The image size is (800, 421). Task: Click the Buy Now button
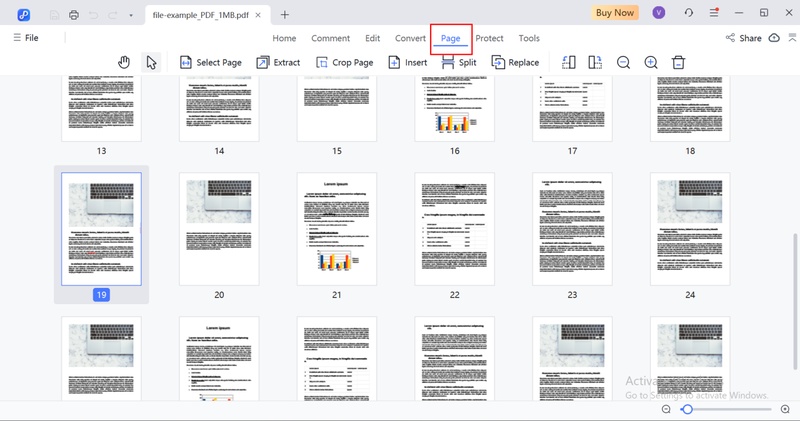615,13
